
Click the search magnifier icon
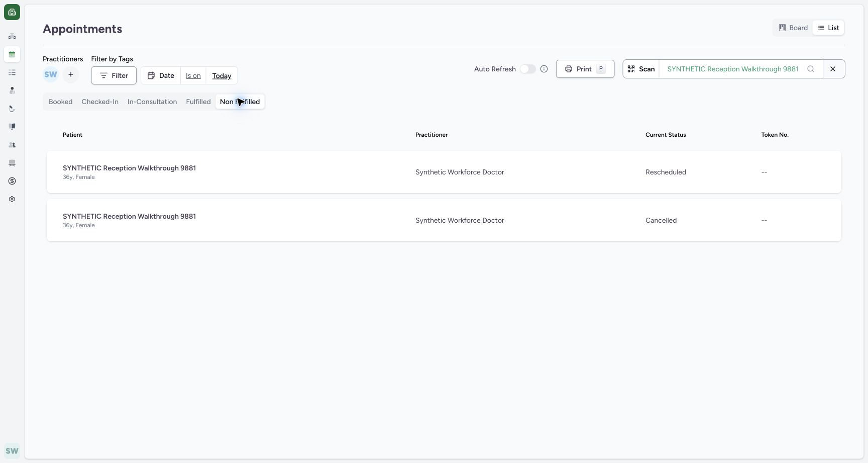click(x=811, y=69)
